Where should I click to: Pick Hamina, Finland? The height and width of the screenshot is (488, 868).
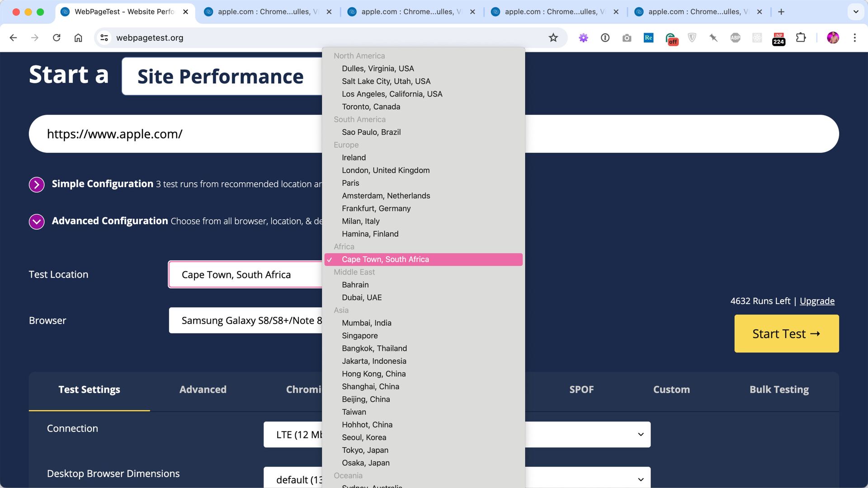[424, 234]
